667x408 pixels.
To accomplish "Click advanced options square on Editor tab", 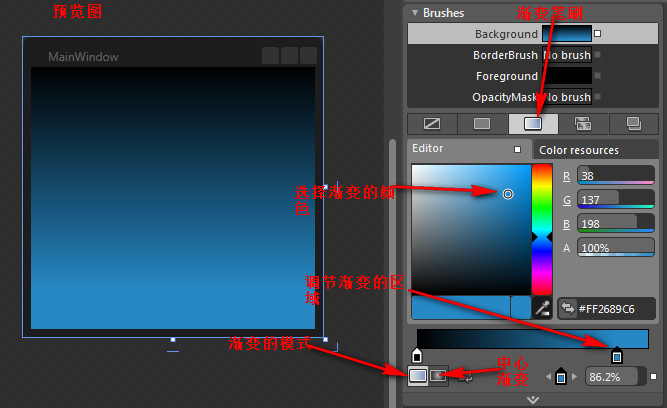I will pyautogui.click(x=517, y=149).
